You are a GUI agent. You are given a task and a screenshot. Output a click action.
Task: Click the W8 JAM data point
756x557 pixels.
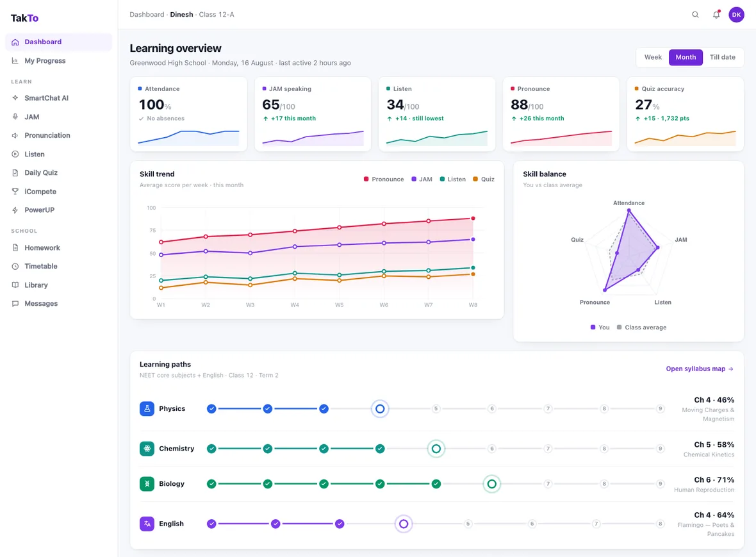473,239
